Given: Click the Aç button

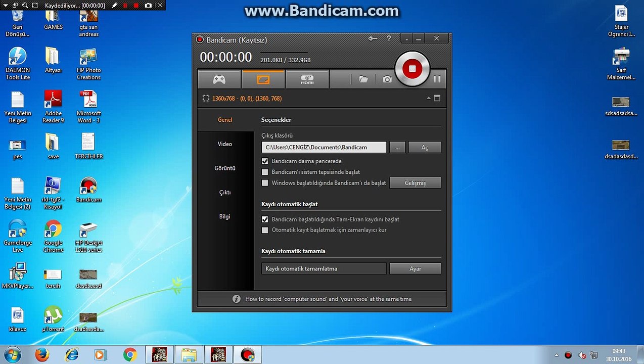Looking at the screenshot, I should tap(425, 147).
